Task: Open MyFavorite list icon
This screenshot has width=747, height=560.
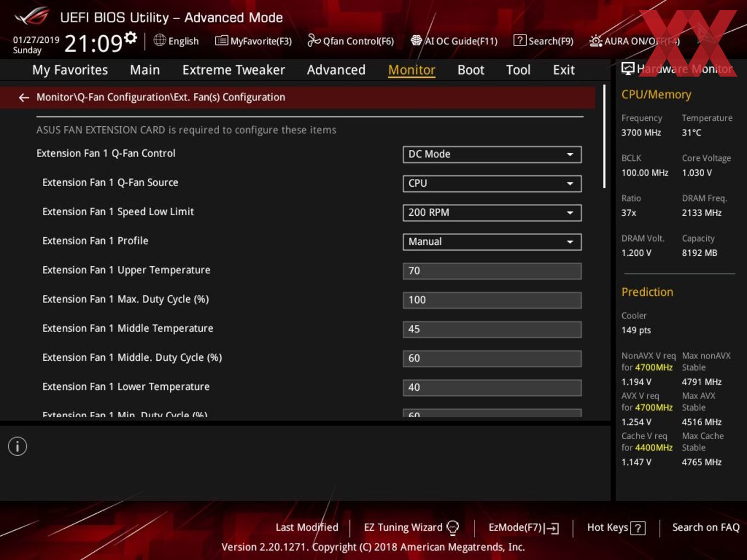Action: pos(221,41)
